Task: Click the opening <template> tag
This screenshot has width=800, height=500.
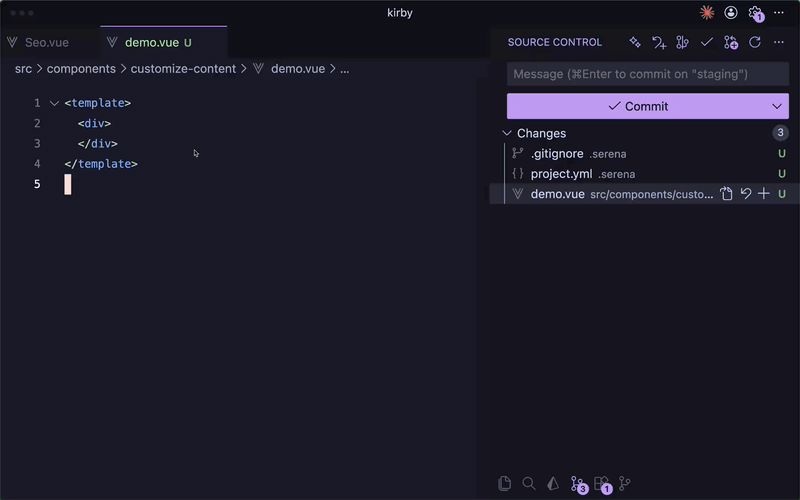Action: [x=98, y=103]
